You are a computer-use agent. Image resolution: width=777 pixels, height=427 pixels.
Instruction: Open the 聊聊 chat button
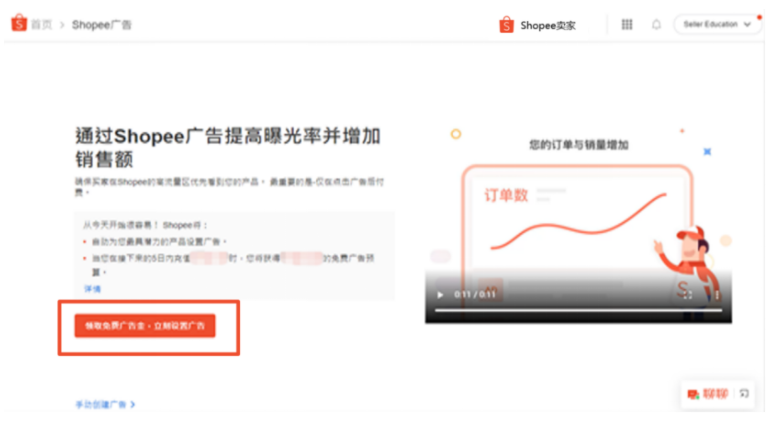coord(708,394)
